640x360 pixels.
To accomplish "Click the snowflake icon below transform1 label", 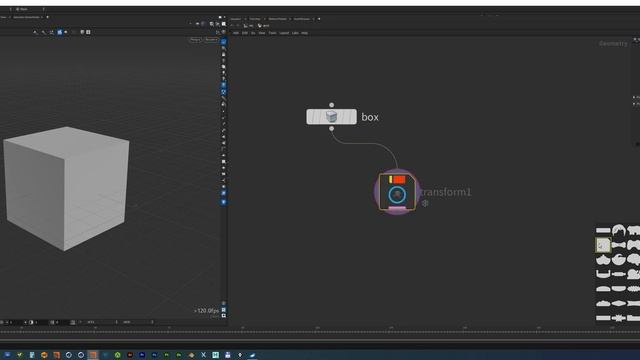I will [x=425, y=203].
